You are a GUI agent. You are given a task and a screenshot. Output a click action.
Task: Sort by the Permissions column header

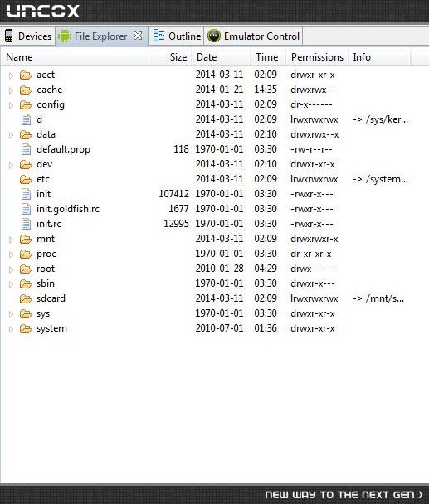(x=317, y=57)
